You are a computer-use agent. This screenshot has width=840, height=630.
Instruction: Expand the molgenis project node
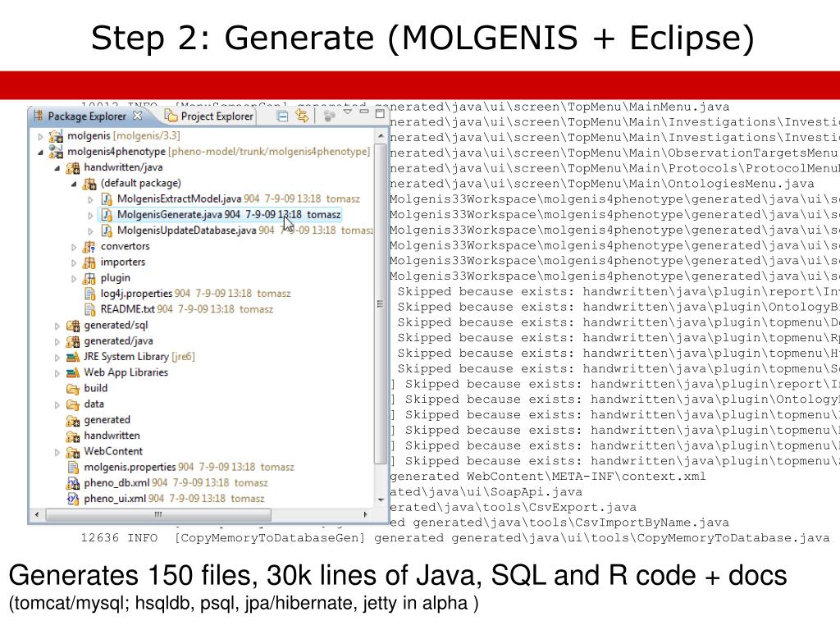pyautogui.click(x=40, y=137)
